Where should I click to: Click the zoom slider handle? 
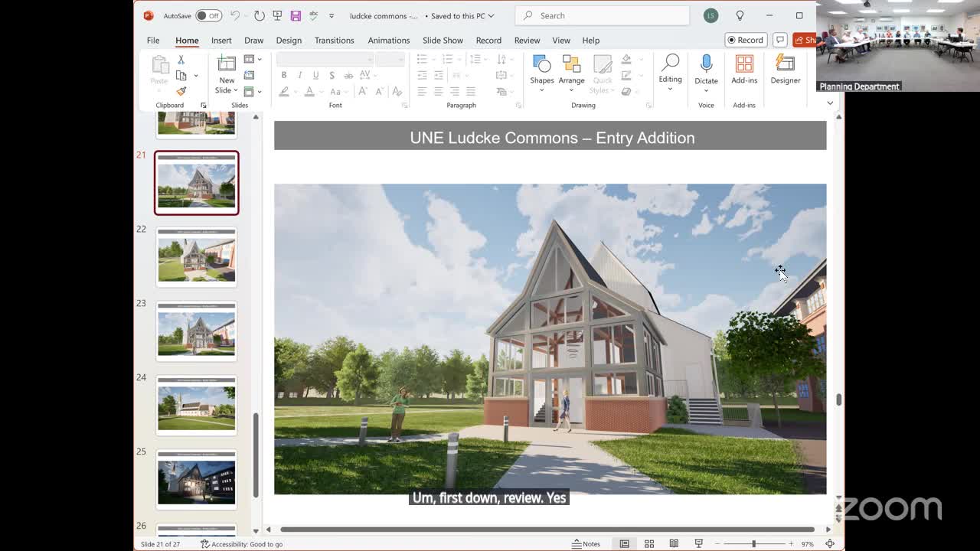tap(753, 543)
